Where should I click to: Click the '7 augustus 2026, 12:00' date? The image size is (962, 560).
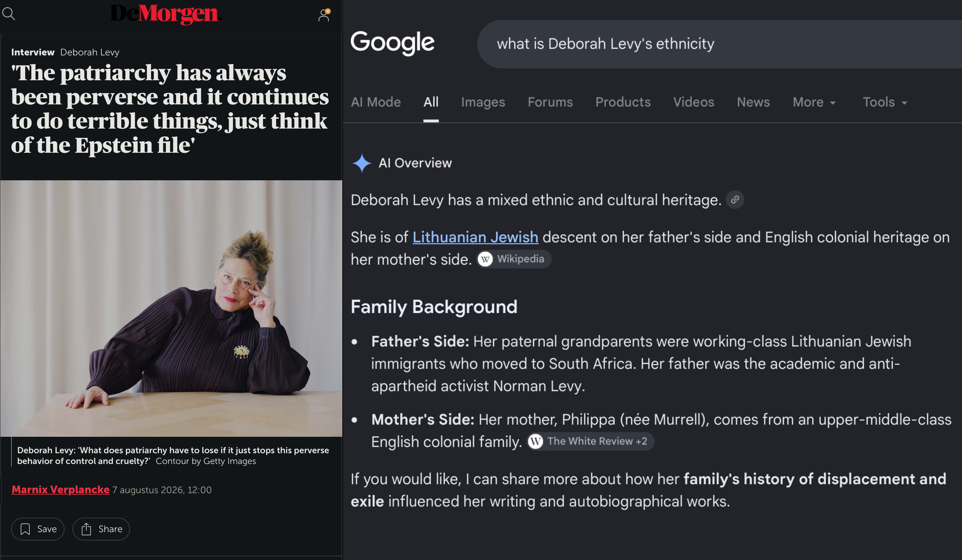click(x=162, y=490)
